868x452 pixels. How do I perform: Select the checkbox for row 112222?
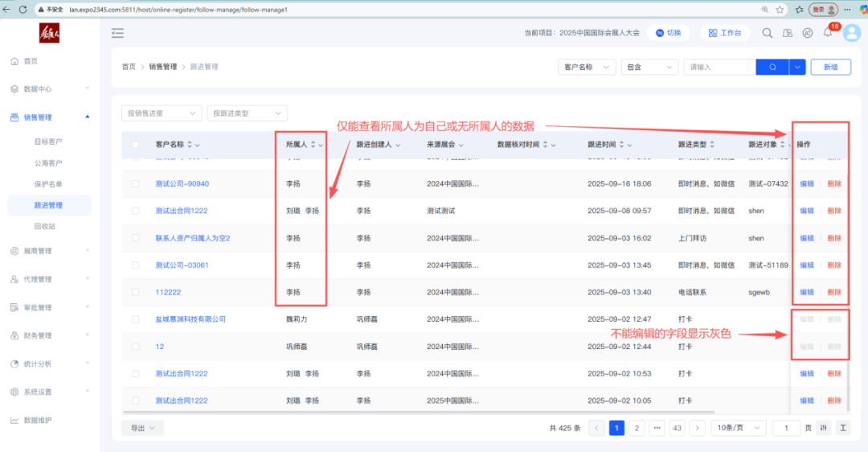click(x=136, y=292)
